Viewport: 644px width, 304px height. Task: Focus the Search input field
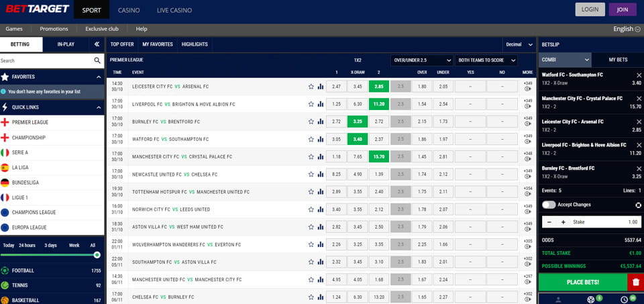pyautogui.click(x=46, y=60)
